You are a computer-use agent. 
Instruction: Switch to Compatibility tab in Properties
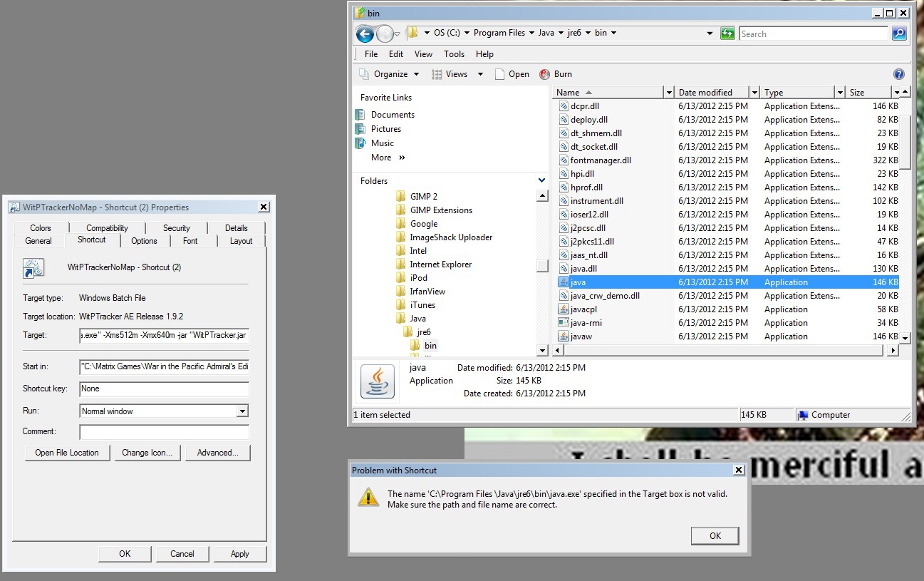(x=107, y=228)
